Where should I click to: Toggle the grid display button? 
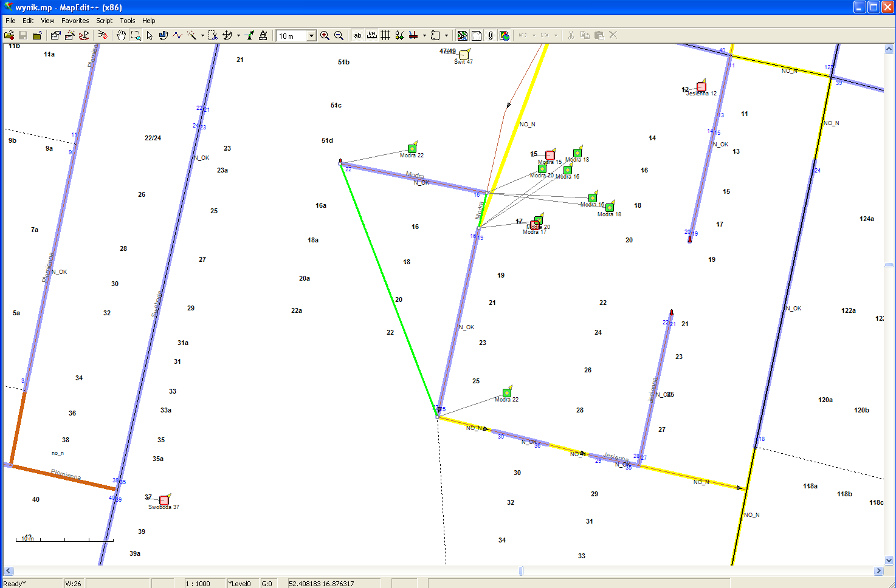tap(385, 36)
